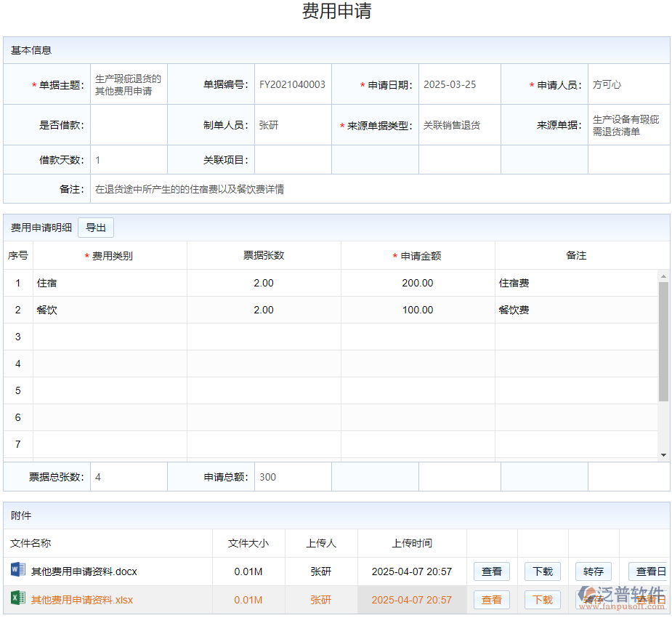The image size is (672, 618).
Task: Collapse the 费用申请明细 section header
Action: (38, 227)
